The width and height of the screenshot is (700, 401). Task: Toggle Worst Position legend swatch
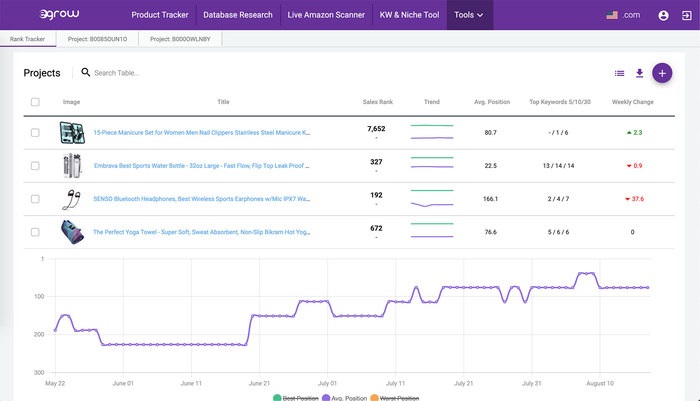point(375,398)
